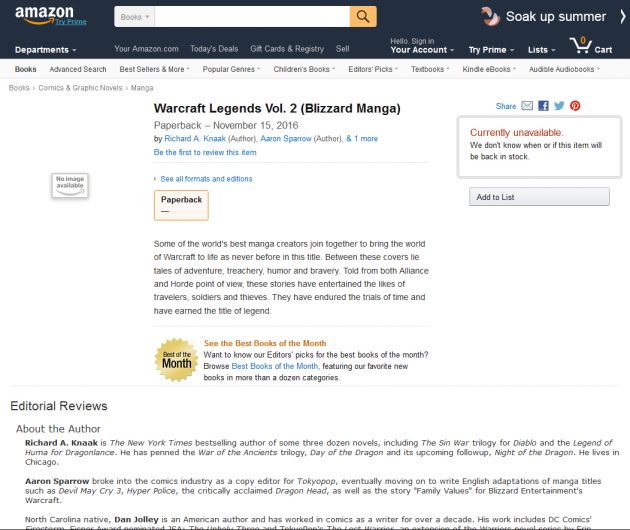Expand the Departments menu
The width and height of the screenshot is (630, 530).
[45, 50]
